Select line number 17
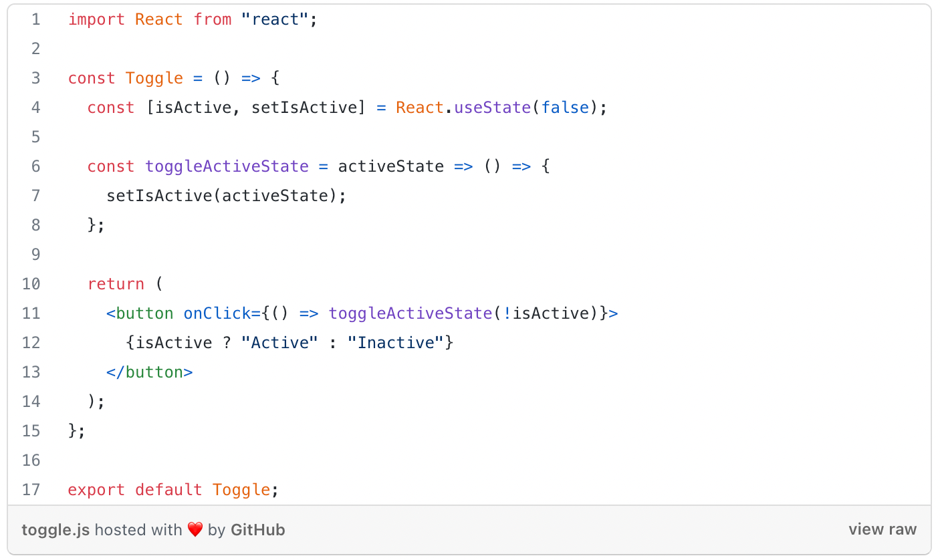This screenshot has height=560, width=940. [31, 490]
